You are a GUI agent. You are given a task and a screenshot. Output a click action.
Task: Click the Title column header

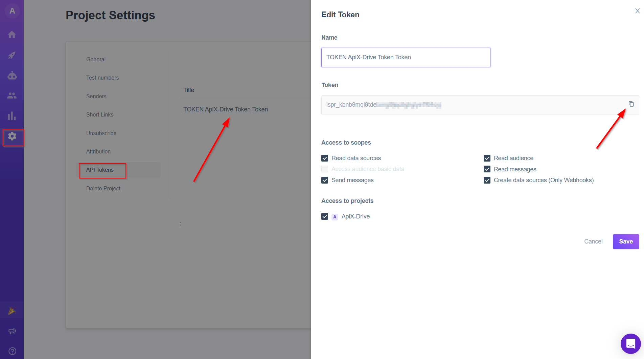[x=189, y=90]
